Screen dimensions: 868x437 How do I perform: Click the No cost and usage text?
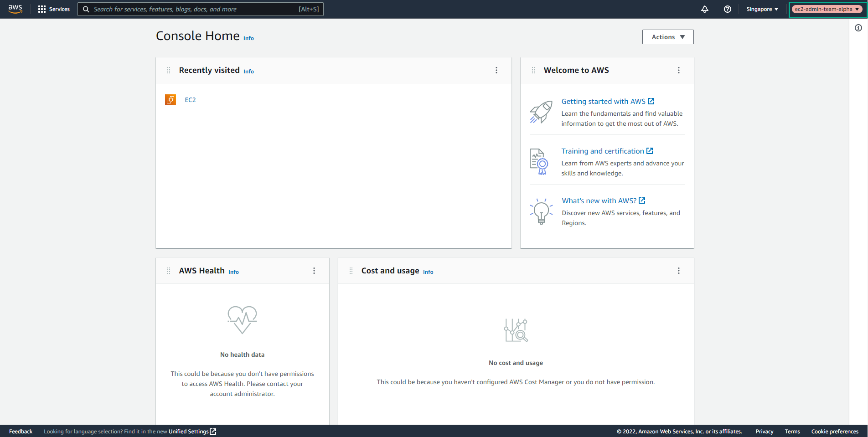coord(516,363)
